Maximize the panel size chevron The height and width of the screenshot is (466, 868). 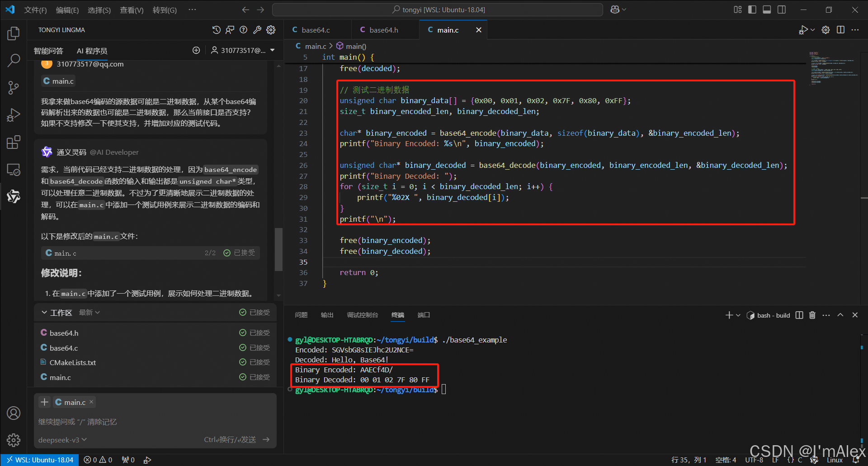[840, 315]
